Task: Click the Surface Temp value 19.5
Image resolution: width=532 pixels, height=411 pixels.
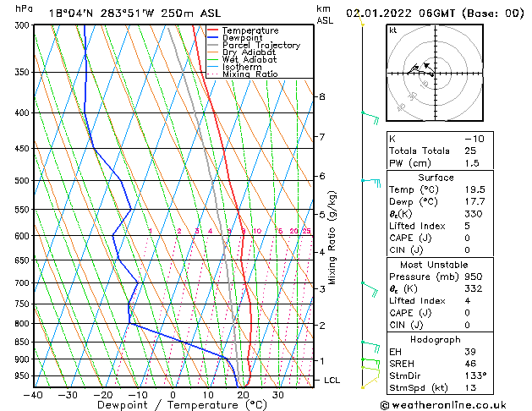Action: (474, 189)
